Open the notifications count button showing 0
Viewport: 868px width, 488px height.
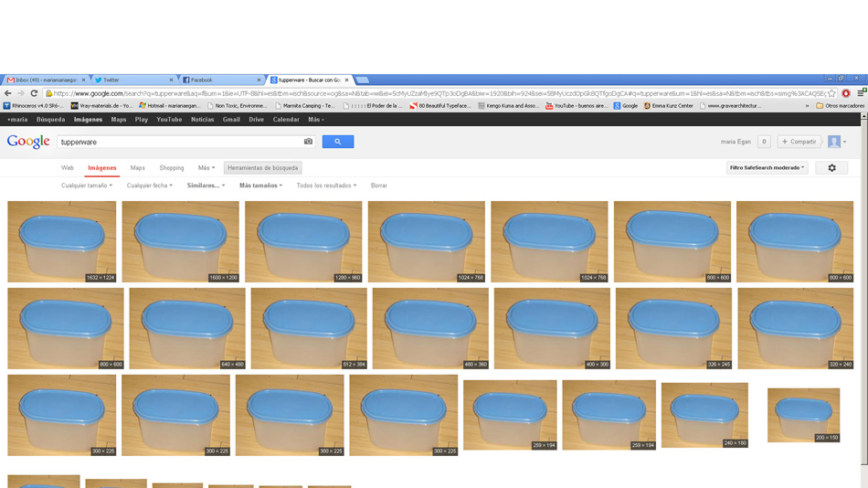764,142
